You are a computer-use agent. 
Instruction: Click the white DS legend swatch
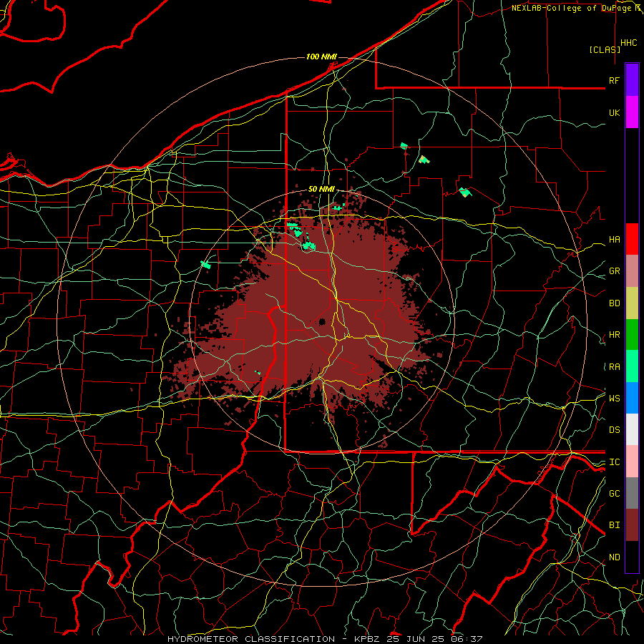pyautogui.click(x=632, y=429)
